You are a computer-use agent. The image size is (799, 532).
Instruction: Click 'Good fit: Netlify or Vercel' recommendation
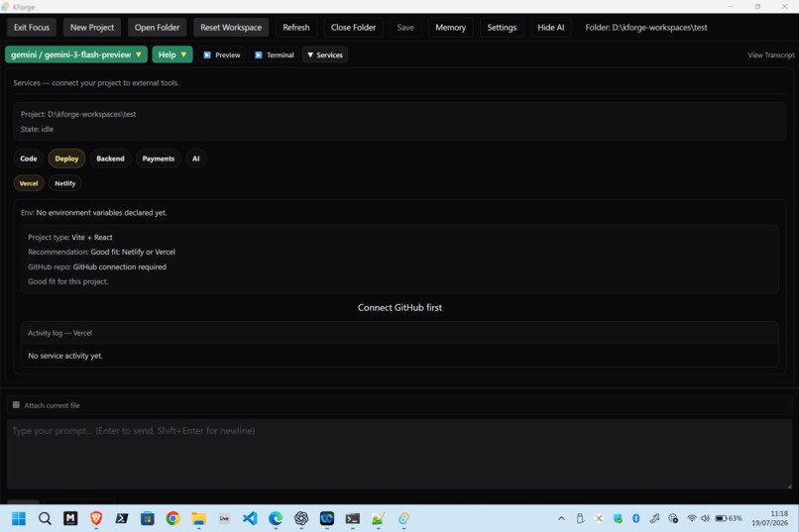click(x=133, y=252)
